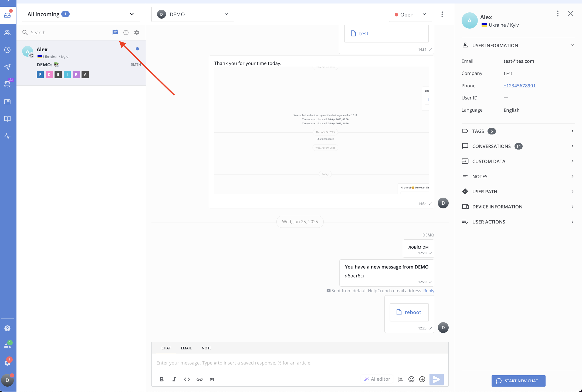Switch to the EMAIL tab

(x=186, y=348)
